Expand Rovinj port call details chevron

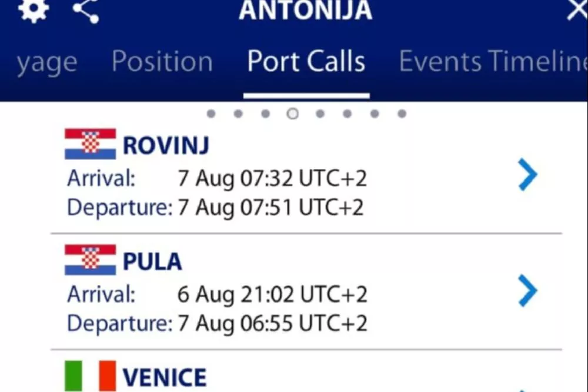527,175
